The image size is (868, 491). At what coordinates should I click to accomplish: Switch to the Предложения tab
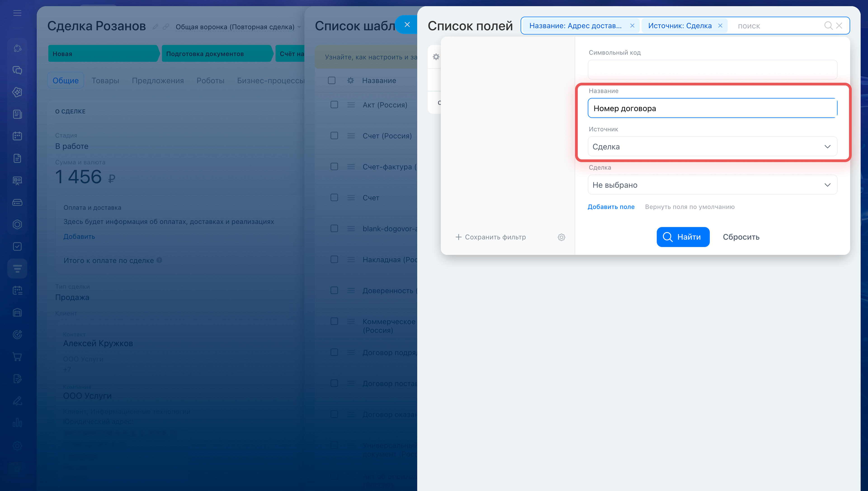(158, 81)
